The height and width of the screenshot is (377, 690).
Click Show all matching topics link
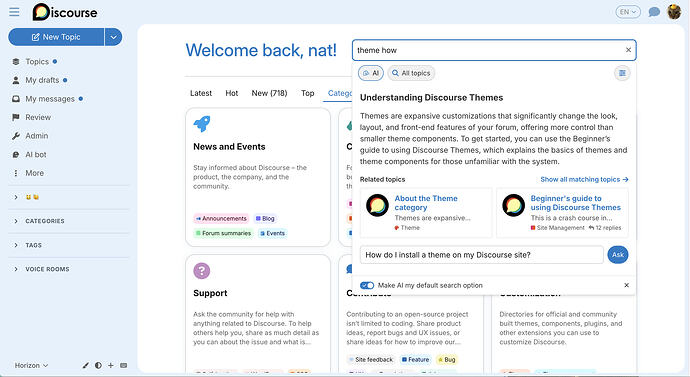584,179
